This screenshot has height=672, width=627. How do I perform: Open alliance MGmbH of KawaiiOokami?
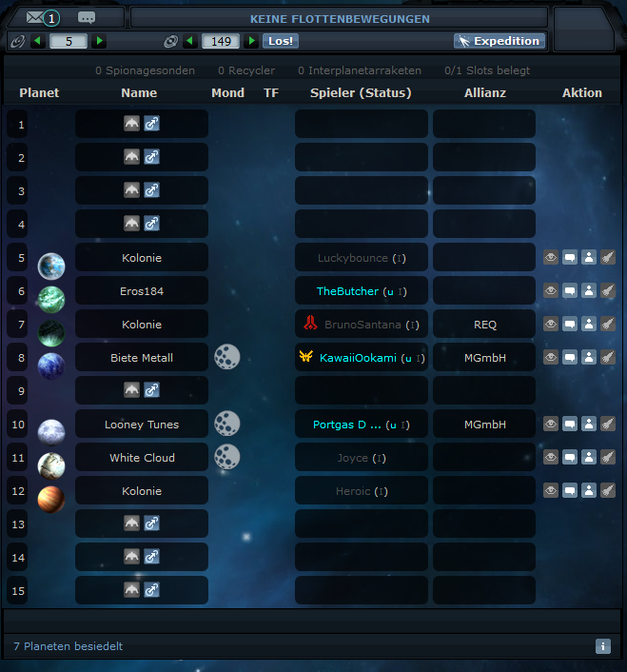click(485, 358)
